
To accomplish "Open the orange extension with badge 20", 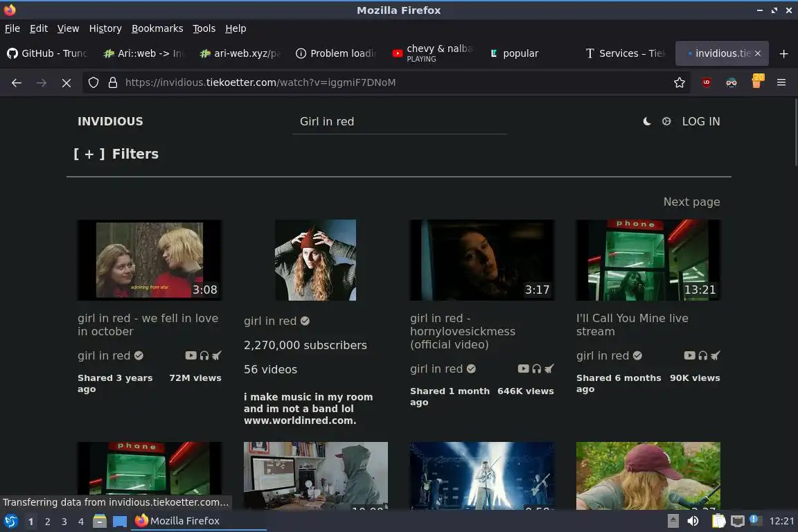I will 757,82.
